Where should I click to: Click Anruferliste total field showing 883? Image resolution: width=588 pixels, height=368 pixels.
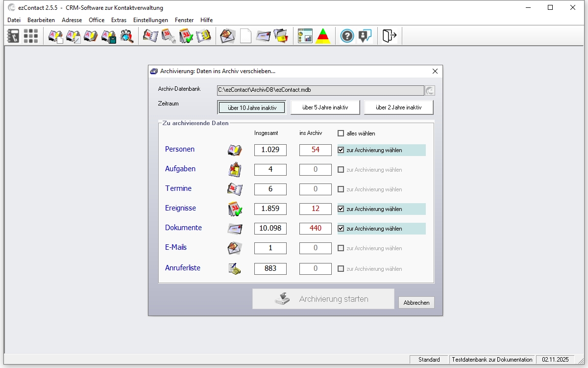[x=270, y=269]
